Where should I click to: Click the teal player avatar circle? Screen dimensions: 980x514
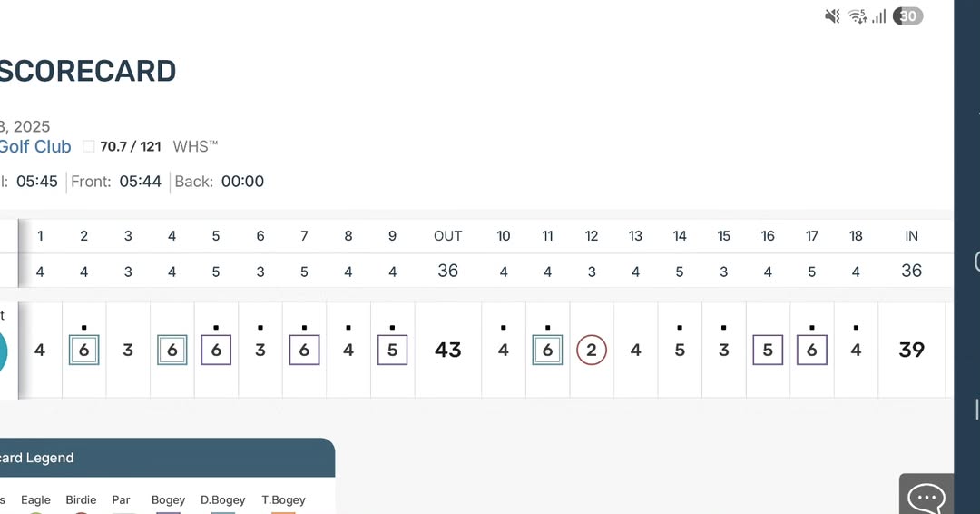(3, 352)
